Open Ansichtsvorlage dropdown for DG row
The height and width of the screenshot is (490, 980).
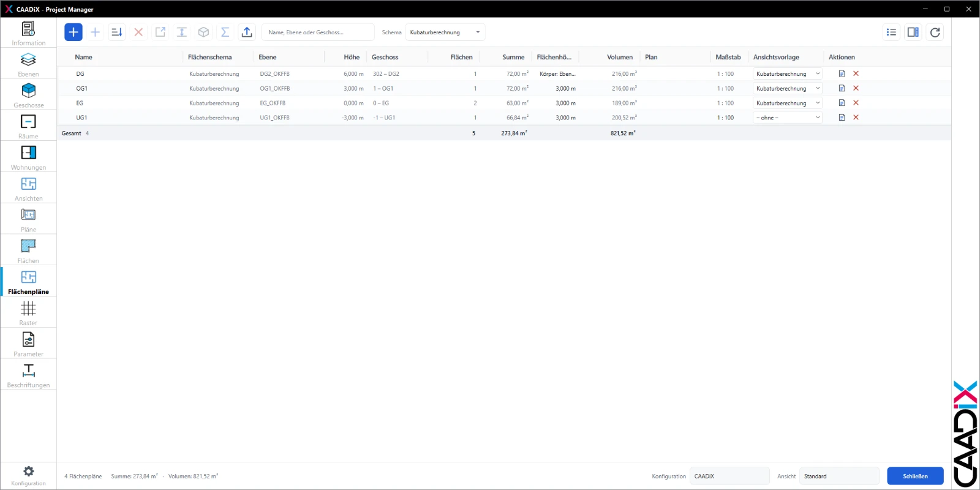(787, 73)
